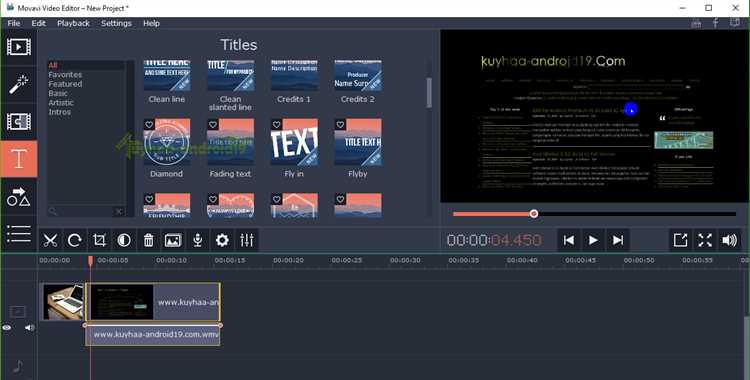Open Clip Properties gear icon
This screenshot has height=380, width=750.
click(x=222, y=240)
